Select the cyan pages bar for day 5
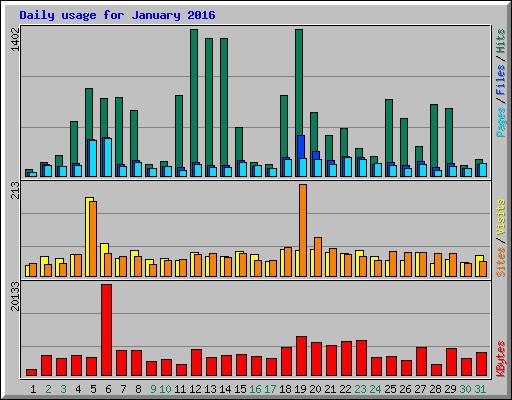Image resolution: width=512 pixels, height=400 pixels. coord(93,158)
